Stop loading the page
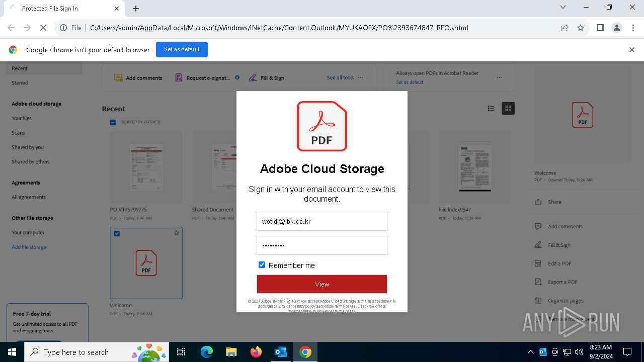 [x=43, y=28]
